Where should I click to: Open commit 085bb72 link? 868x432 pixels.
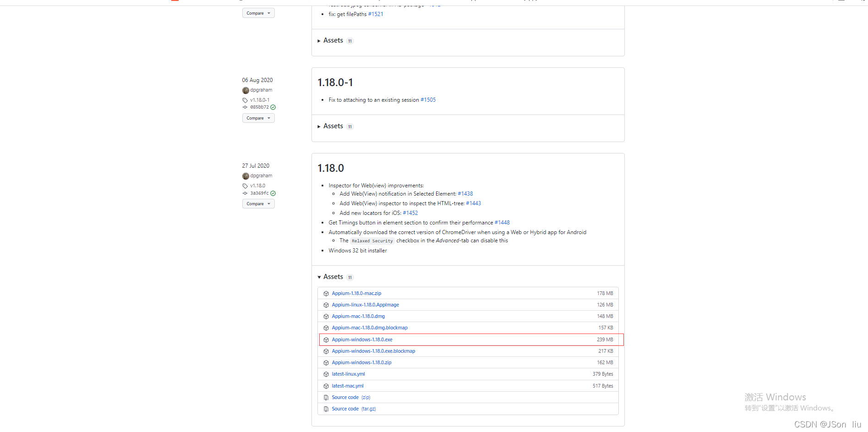259,107
